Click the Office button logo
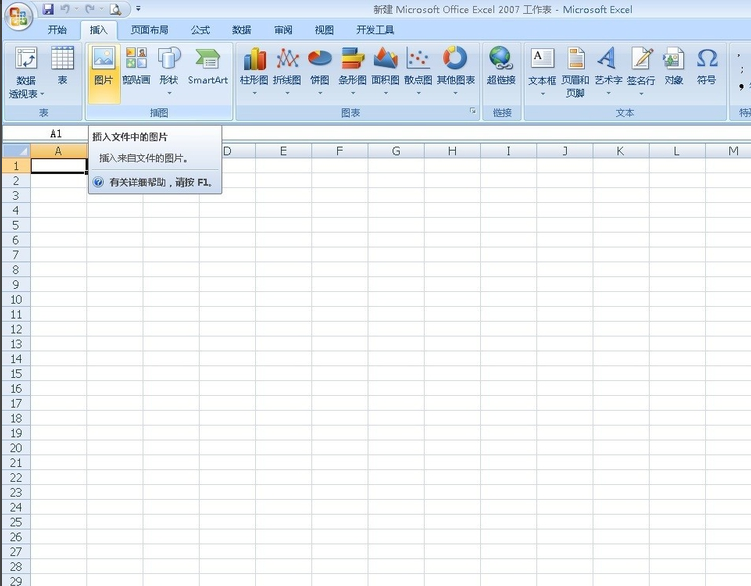 pyautogui.click(x=18, y=17)
